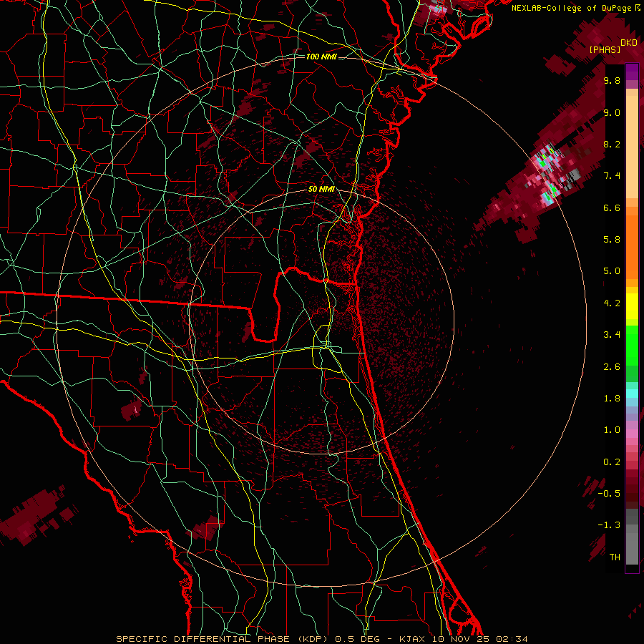
Task: Click the 2.6 legend value
Action: [612, 367]
